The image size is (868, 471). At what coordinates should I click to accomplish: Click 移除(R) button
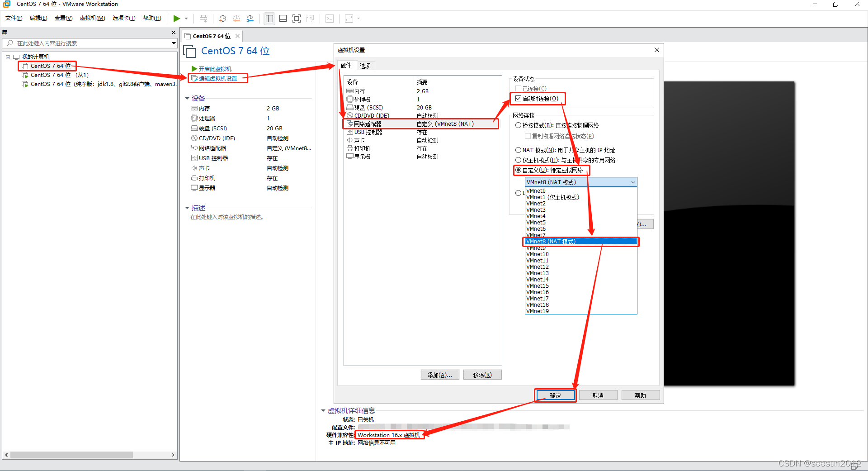[x=482, y=375]
